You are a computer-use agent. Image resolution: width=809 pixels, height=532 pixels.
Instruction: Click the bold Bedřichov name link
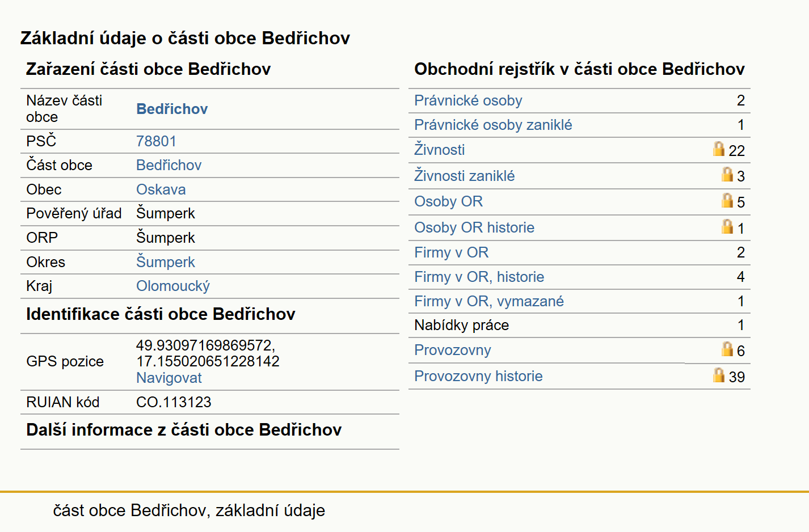(172, 109)
